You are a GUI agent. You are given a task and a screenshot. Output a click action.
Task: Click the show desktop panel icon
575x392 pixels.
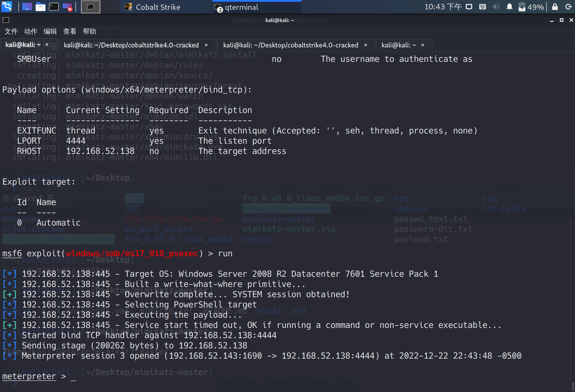pyautogui.click(x=27, y=7)
